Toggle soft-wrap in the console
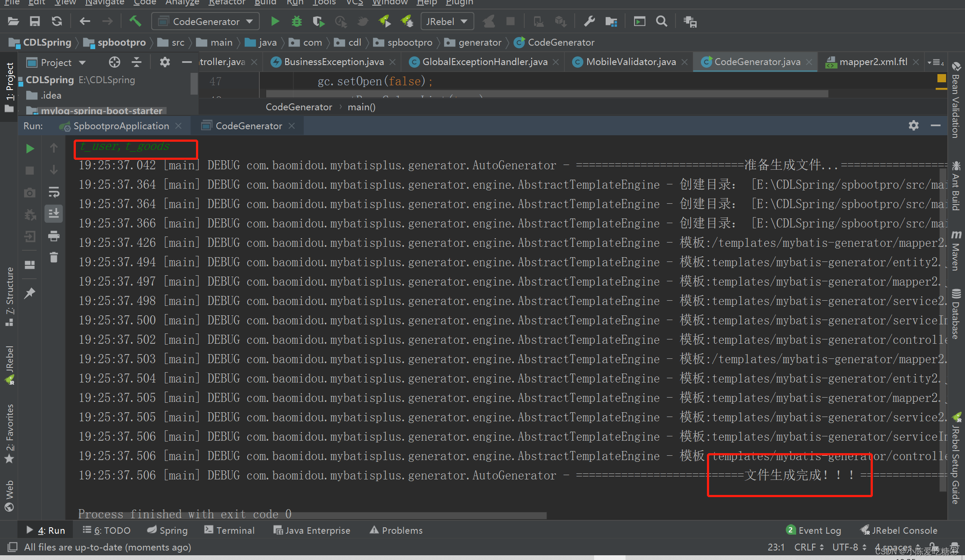965x560 pixels. click(54, 192)
